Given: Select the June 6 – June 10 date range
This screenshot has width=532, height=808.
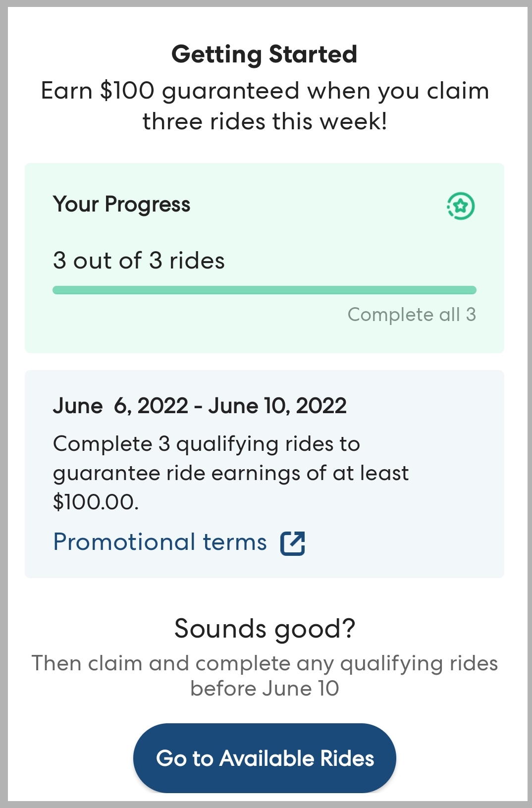Looking at the screenshot, I should 200,406.
